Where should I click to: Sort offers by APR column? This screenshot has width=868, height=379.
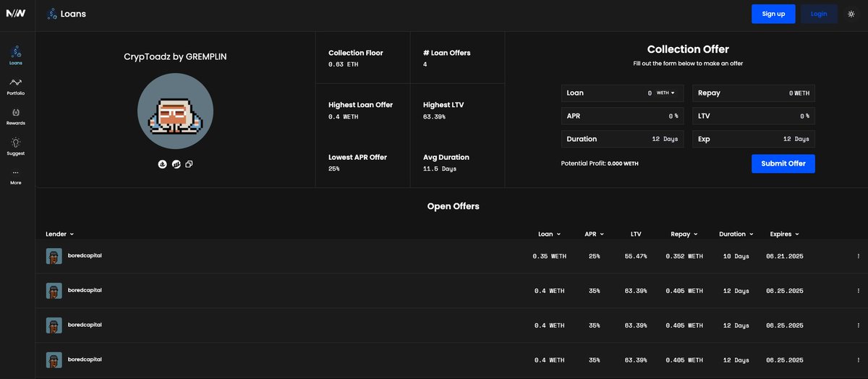(595, 234)
